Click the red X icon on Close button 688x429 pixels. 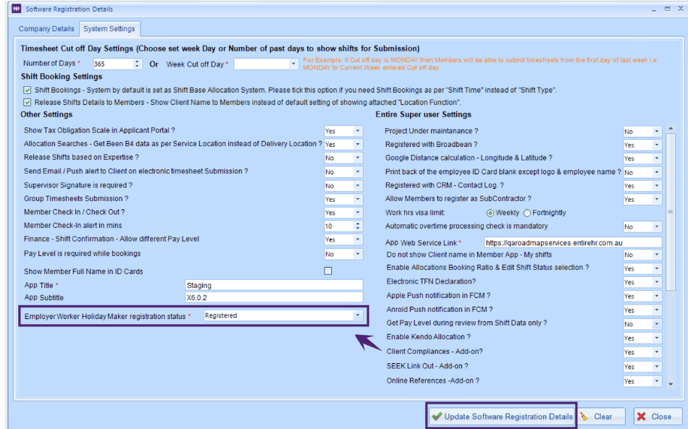coord(641,416)
